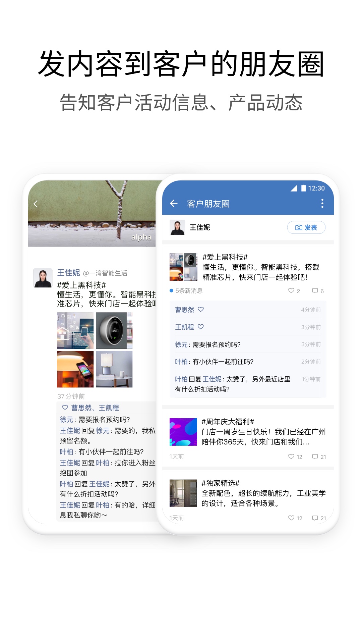Tap the thermostat dial photo
Screen dimensions: 362x644
(114, 330)
